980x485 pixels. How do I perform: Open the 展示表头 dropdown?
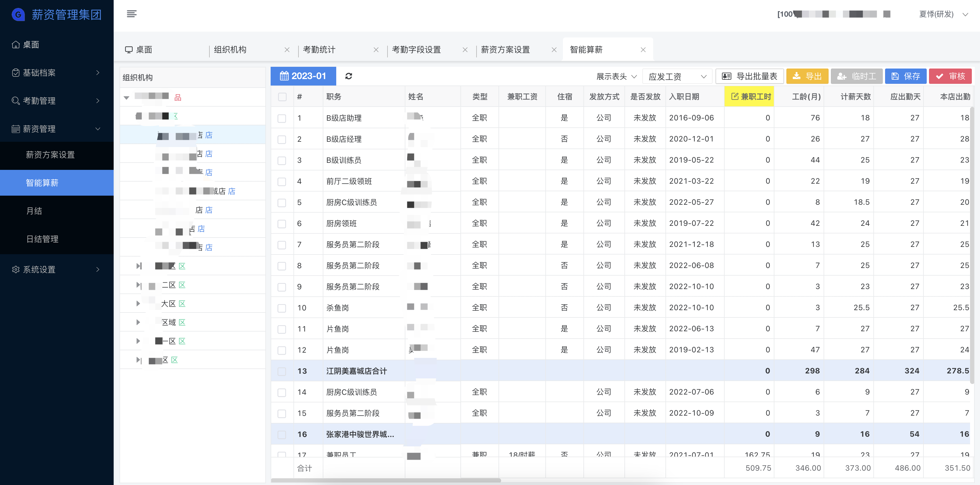point(616,76)
